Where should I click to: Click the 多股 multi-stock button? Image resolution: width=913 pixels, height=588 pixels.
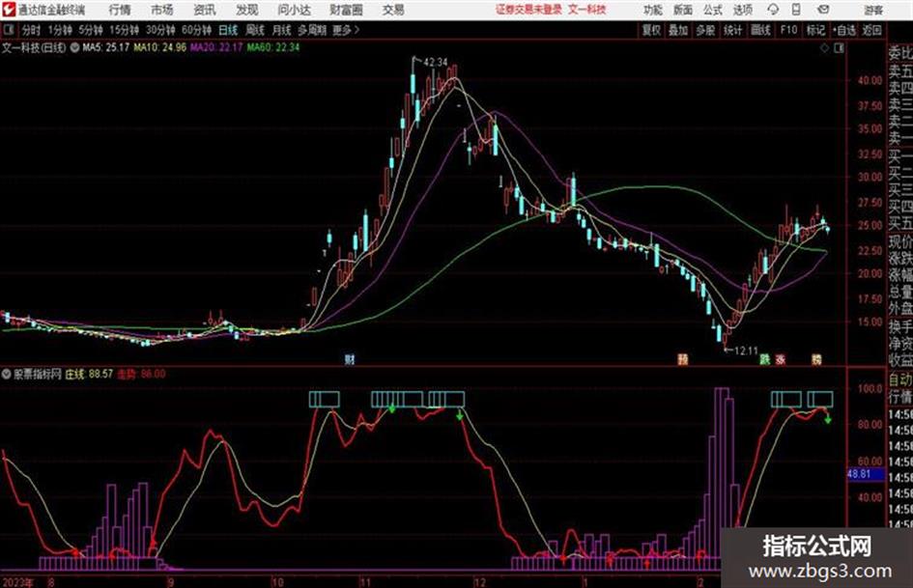(705, 30)
